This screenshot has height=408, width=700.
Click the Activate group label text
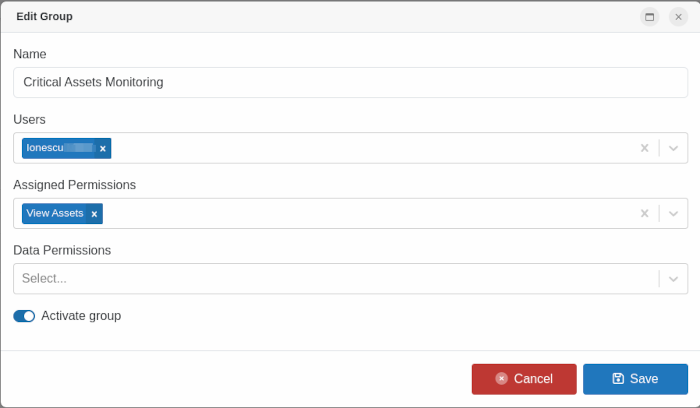click(81, 316)
